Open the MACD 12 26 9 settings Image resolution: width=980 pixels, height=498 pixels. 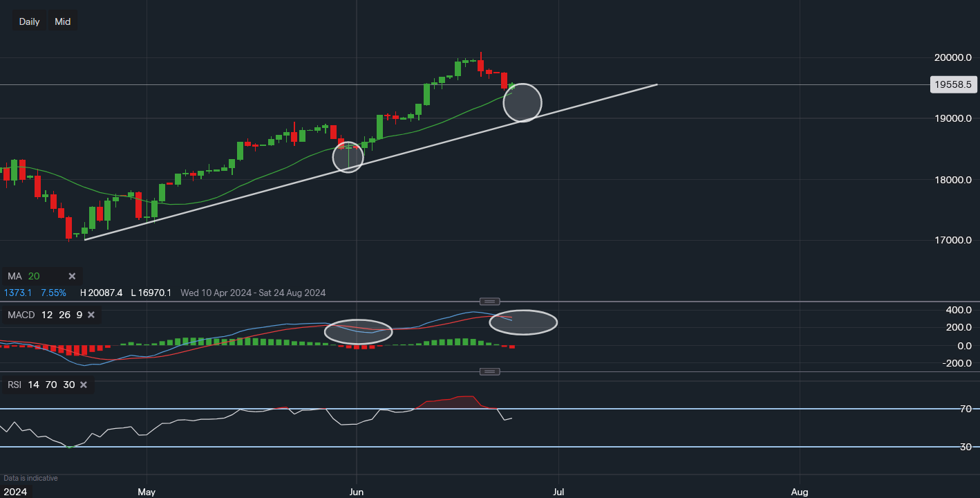pos(45,315)
